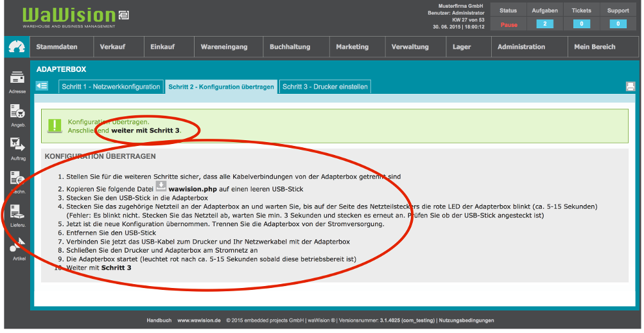The image size is (644, 333).
Task: Open the Auftrag sidebar icon
Action: click(x=17, y=145)
